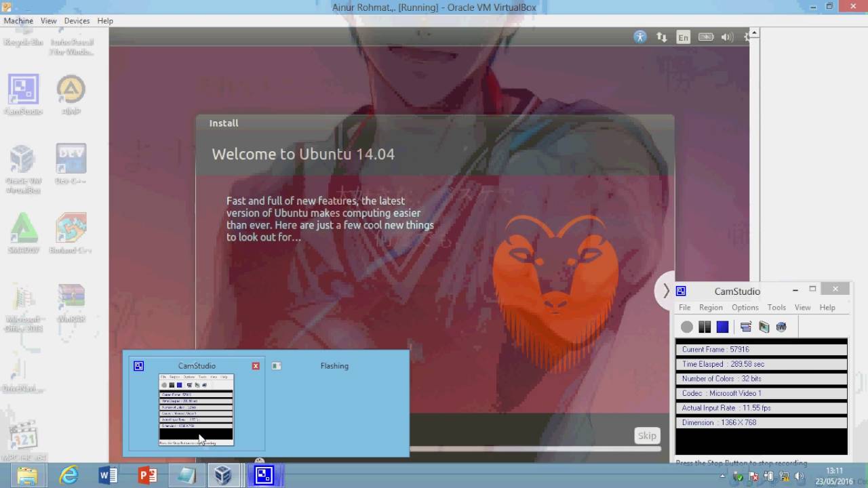
Task: Click CamStudio screen annotations icon
Action: (x=764, y=327)
